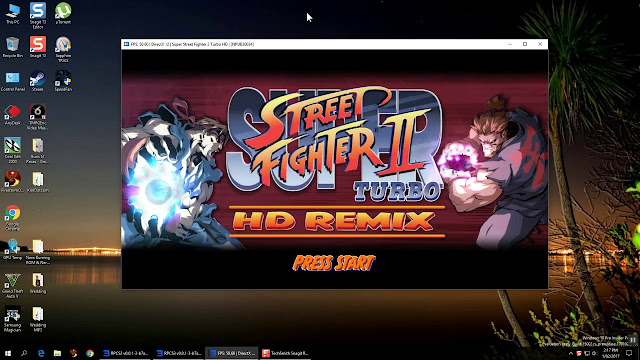Open the Windows Start menu
Screen dimensions: 640x360
point(8,353)
